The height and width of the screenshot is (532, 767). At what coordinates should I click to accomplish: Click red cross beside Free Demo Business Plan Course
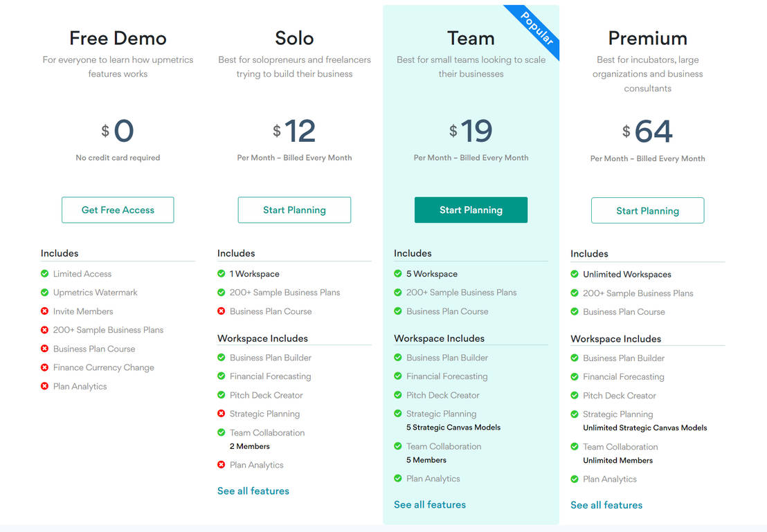pos(44,349)
